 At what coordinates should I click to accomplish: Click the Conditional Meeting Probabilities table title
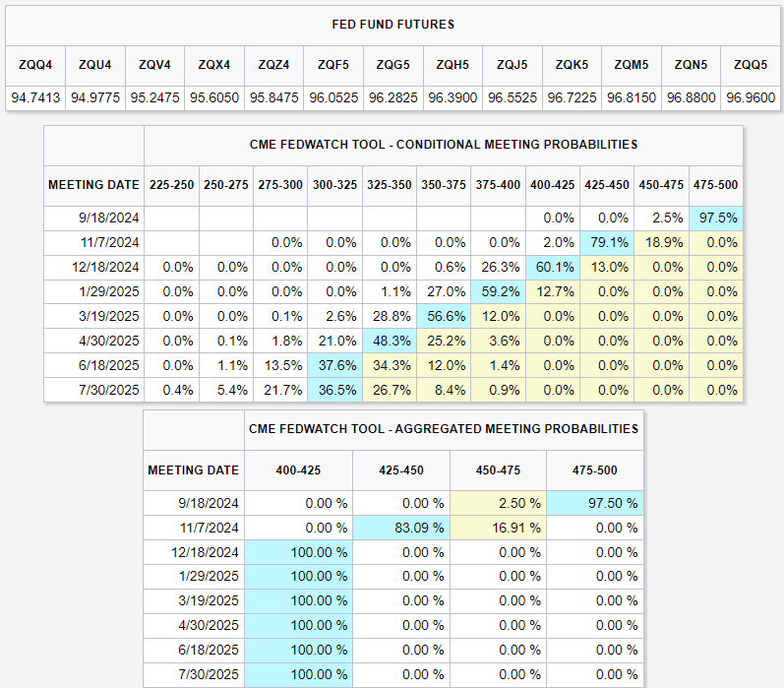(x=443, y=145)
